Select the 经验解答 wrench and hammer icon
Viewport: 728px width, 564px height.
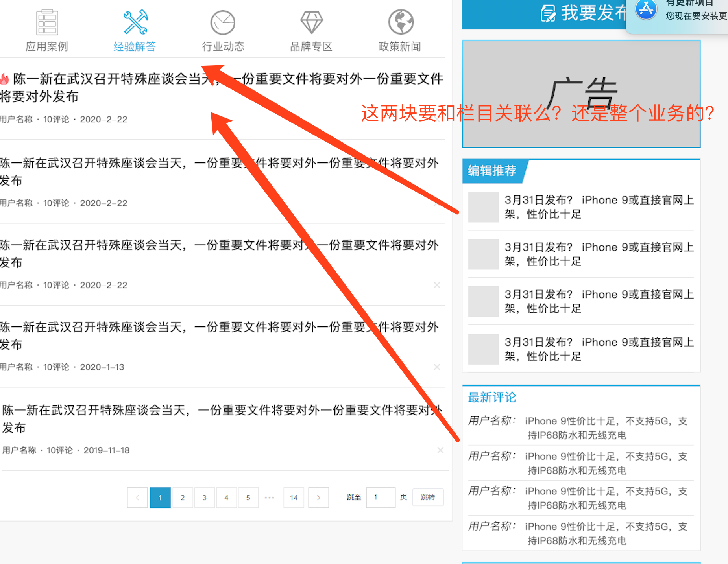pyautogui.click(x=135, y=23)
